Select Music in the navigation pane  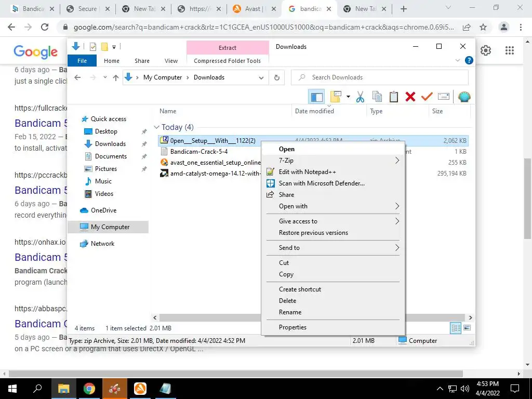[103, 181]
